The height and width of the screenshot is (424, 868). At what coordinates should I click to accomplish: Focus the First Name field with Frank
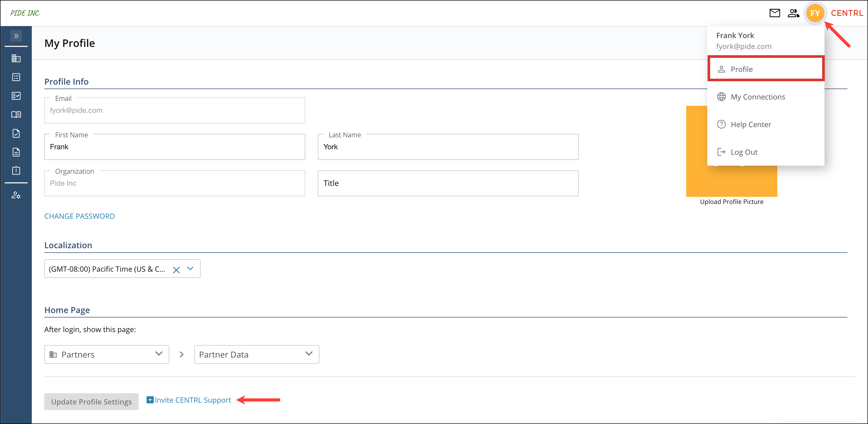click(x=175, y=147)
